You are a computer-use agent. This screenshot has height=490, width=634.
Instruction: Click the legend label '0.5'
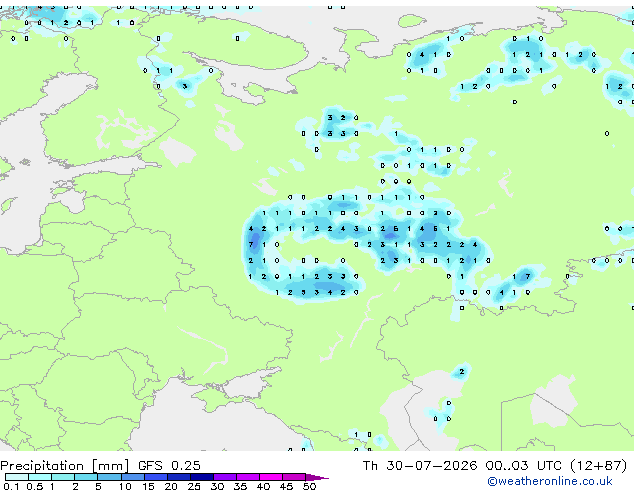35,486
